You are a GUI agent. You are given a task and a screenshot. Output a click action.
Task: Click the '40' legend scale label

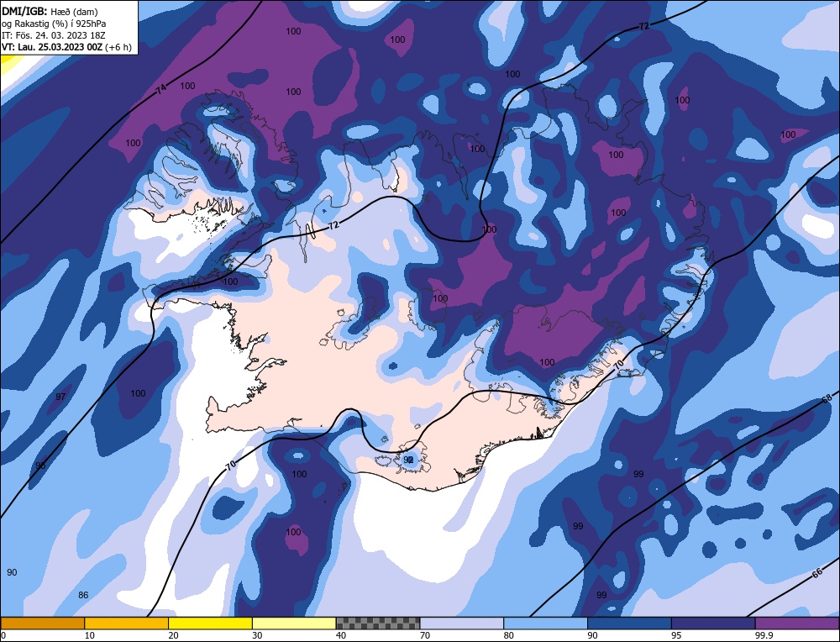341,635
